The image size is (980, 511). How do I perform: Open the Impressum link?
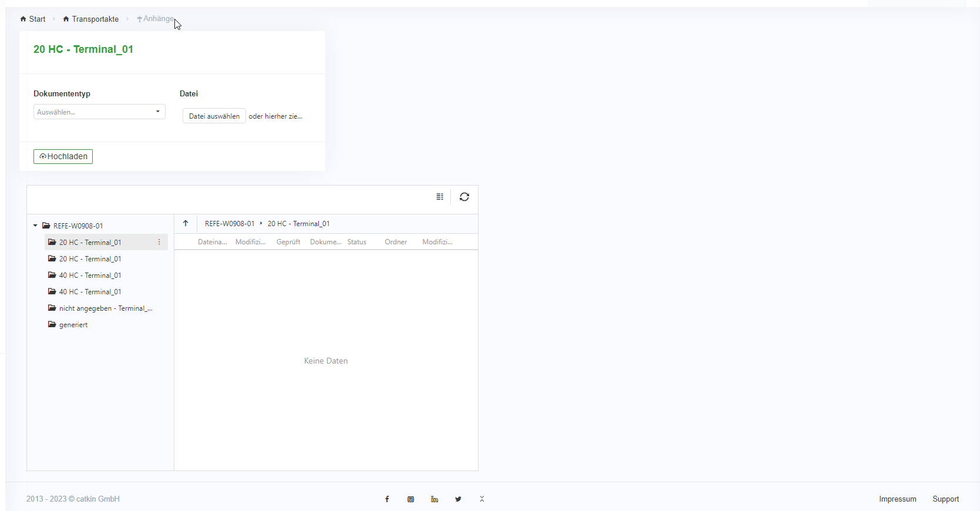click(x=897, y=499)
